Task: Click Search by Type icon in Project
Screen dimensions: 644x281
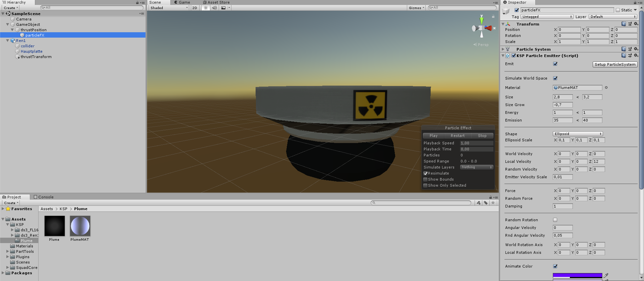Action: 479,203
